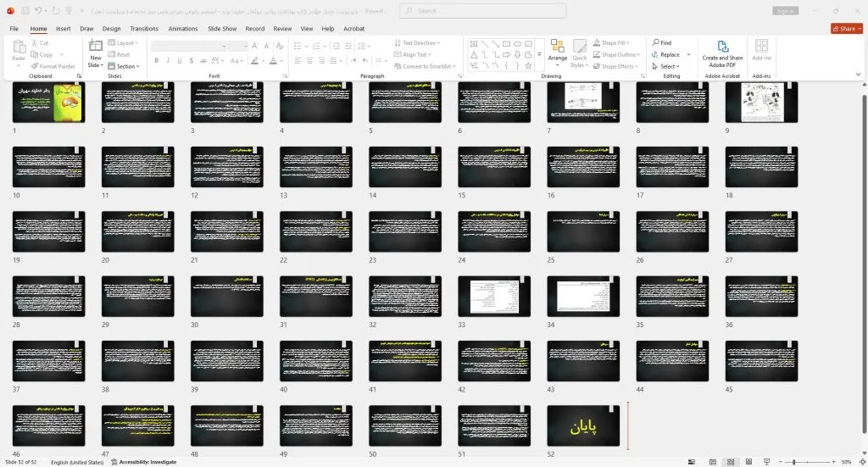Open the Shape Outline dropdown

[616, 54]
